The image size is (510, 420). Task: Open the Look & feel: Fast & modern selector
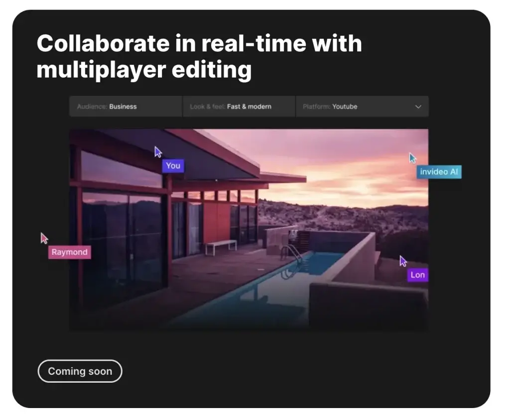[x=239, y=106]
